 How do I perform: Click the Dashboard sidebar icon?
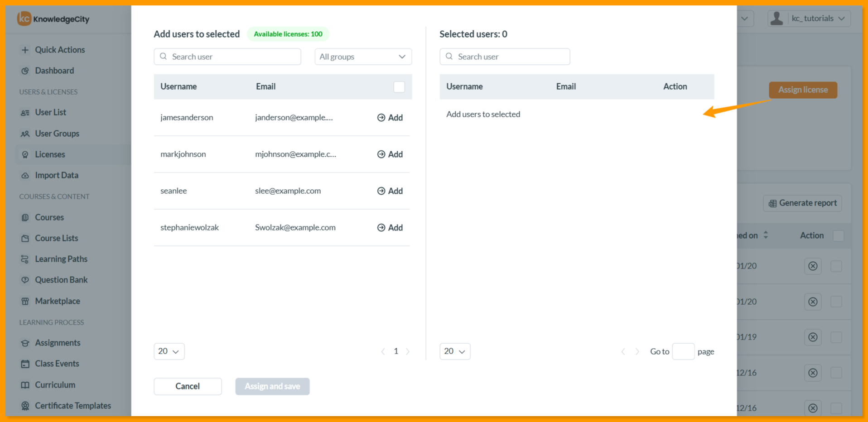[25, 71]
